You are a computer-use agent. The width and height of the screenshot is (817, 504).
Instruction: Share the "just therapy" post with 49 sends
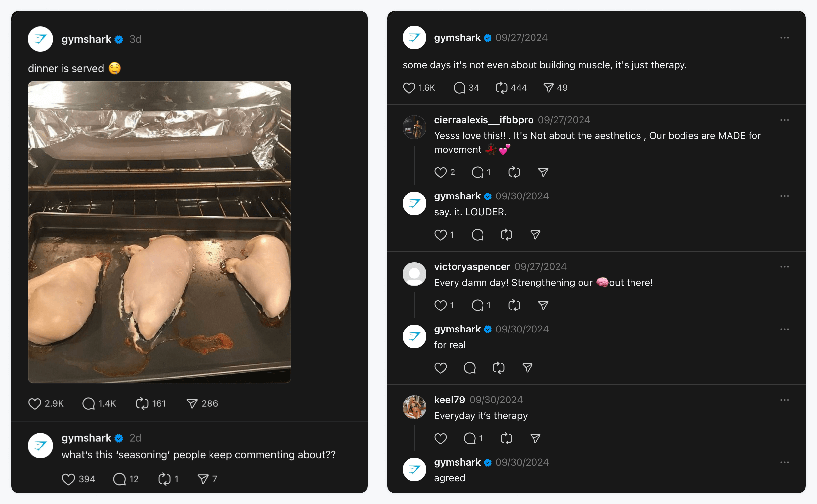(x=548, y=88)
